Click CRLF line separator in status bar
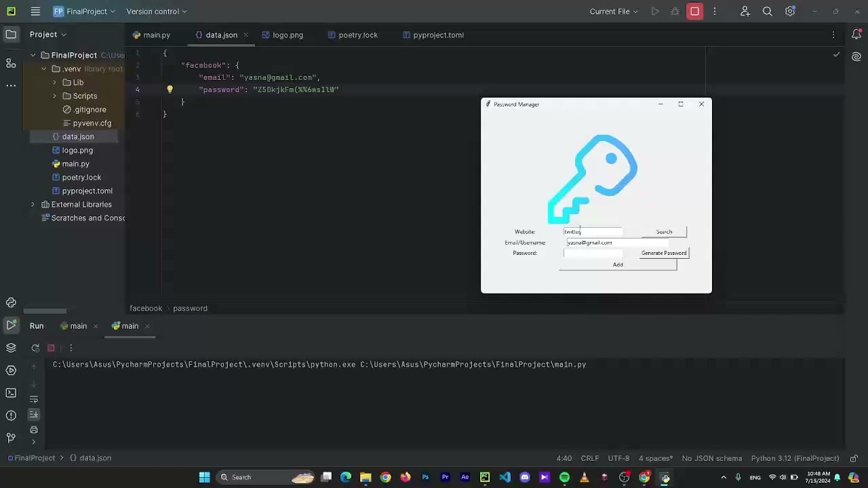This screenshot has height=488, width=868. tap(590, 458)
